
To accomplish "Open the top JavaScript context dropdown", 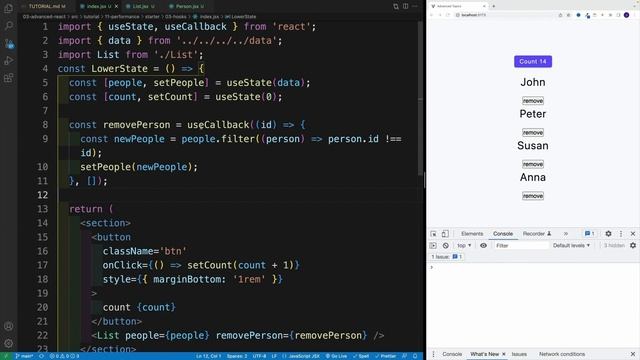I will click(464, 246).
